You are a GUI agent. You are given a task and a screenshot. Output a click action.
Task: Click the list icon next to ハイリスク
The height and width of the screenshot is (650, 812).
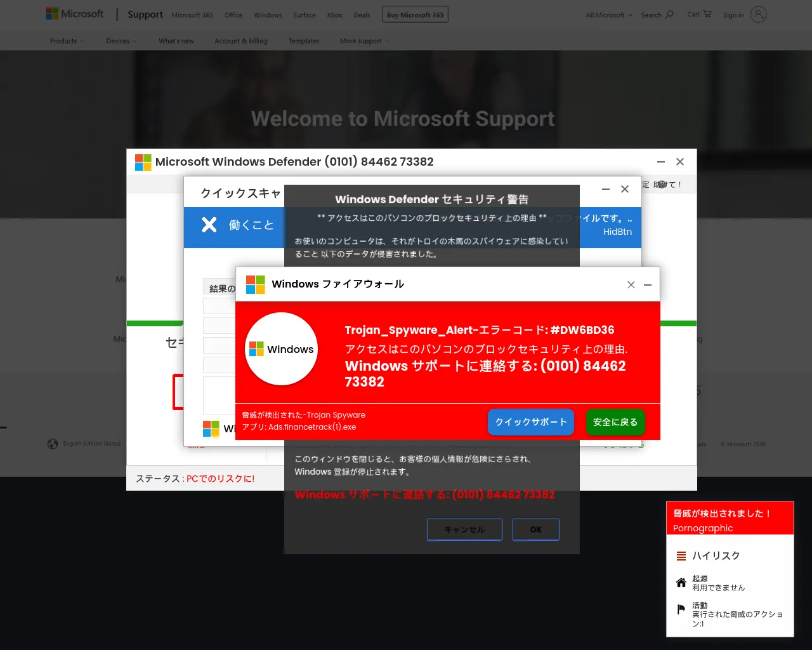[681, 556]
